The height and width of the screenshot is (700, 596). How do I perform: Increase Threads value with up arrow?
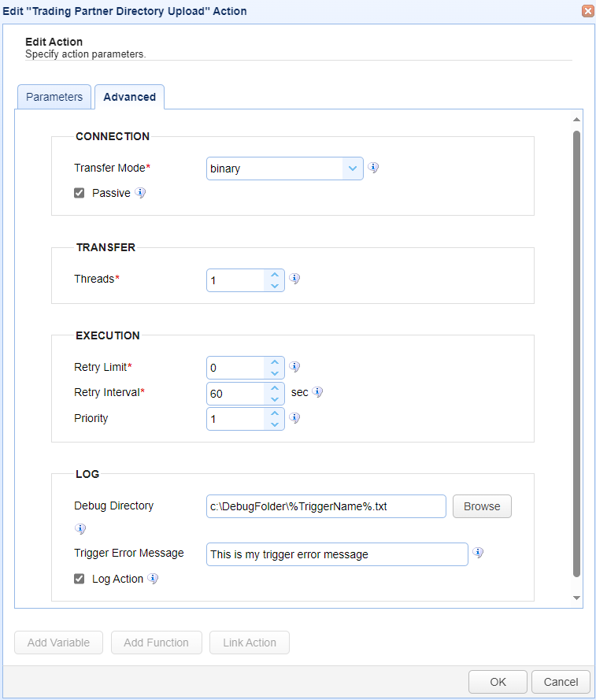pos(275,275)
